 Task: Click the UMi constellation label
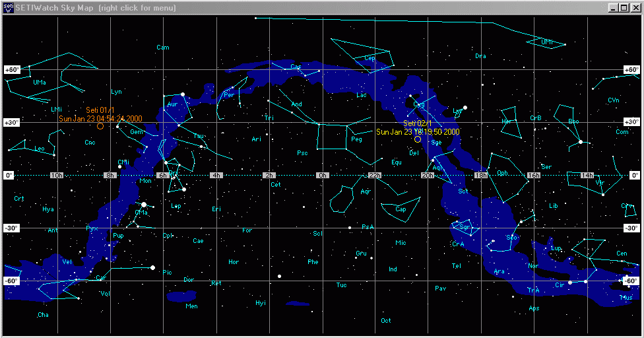[547, 42]
